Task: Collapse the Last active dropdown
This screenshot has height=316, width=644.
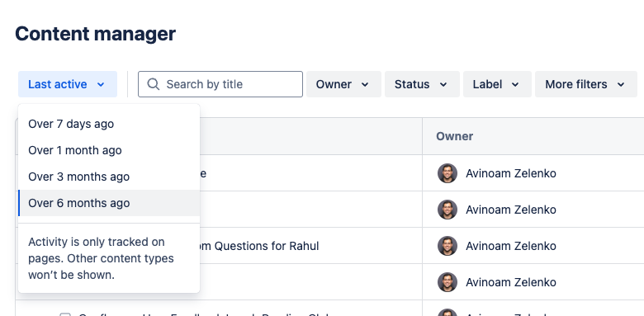Action: tap(68, 84)
